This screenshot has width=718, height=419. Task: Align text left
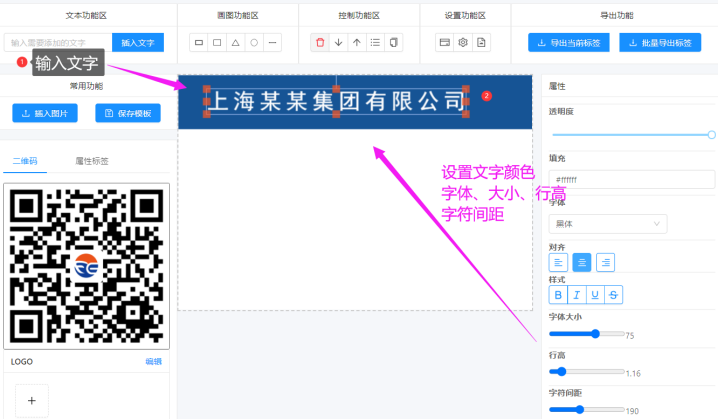tap(558, 262)
